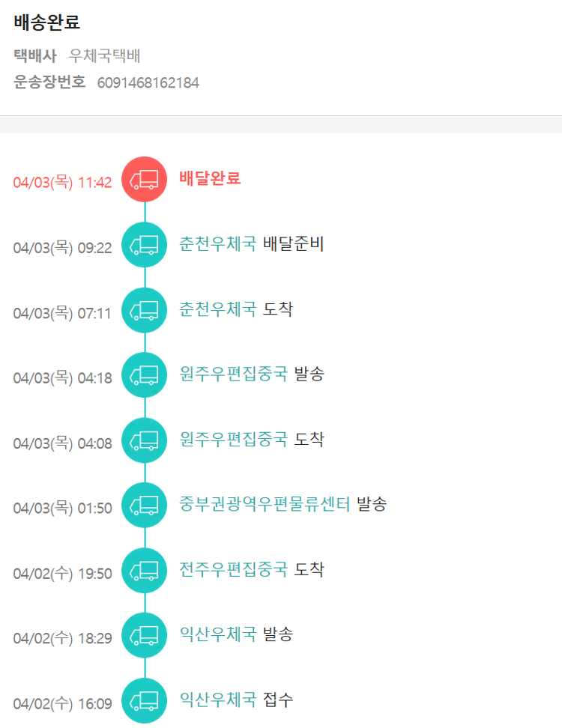Click the truck icon beside 중부권광역우편물류센터 발송
The height and width of the screenshot is (728, 562).
pyautogui.click(x=145, y=506)
